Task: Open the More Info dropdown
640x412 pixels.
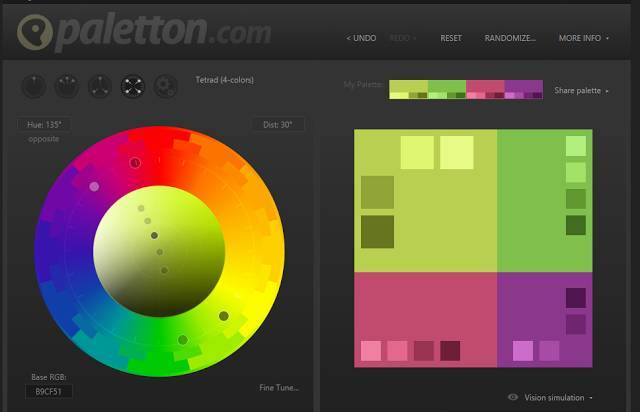Action: coord(584,38)
